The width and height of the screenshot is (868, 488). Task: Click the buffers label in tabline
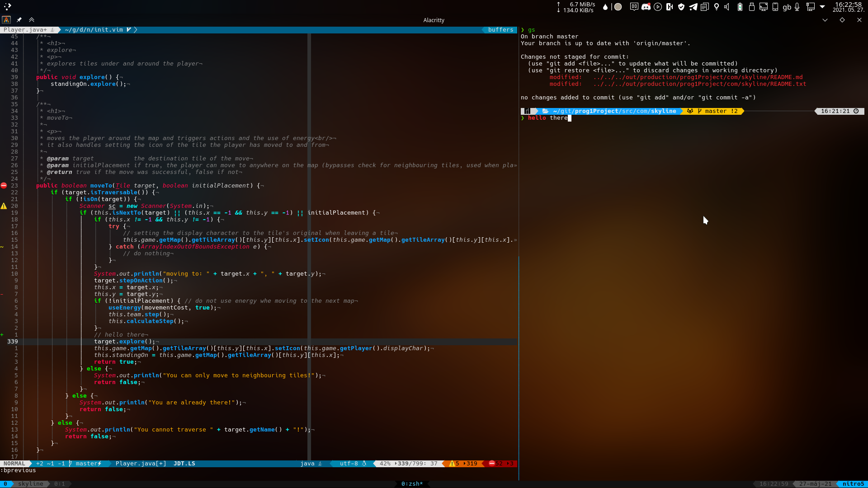pyautogui.click(x=500, y=30)
